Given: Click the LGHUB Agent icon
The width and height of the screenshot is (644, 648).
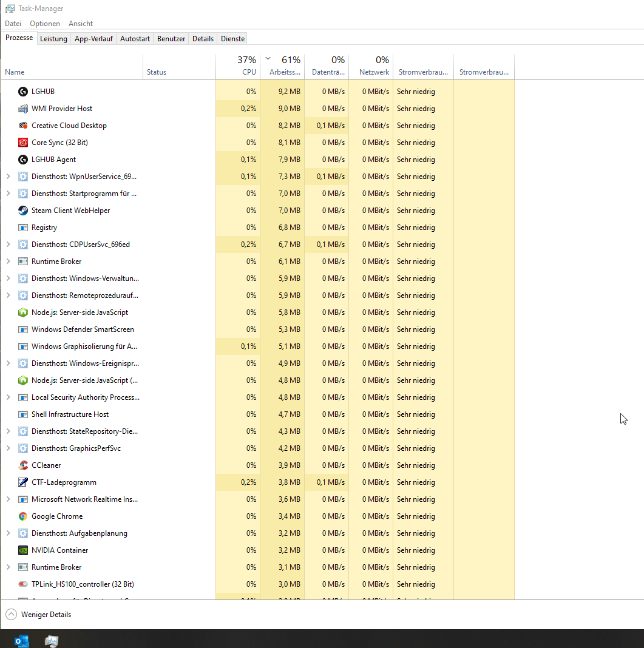Looking at the screenshot, I should 23,159.
